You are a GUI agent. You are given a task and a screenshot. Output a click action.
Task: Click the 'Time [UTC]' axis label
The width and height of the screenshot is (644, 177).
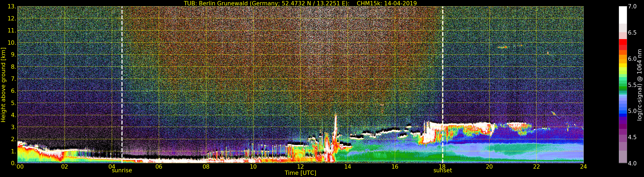tap(300, 173)
